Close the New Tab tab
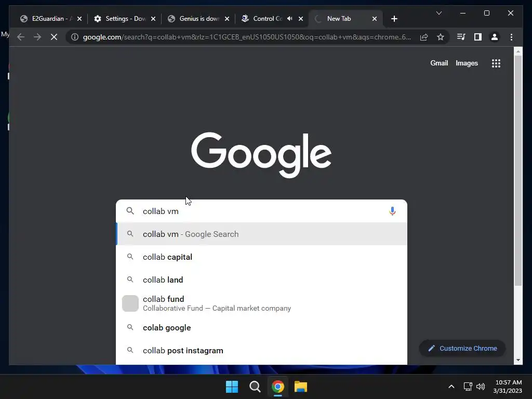532x399 pixels. [375, 19]
